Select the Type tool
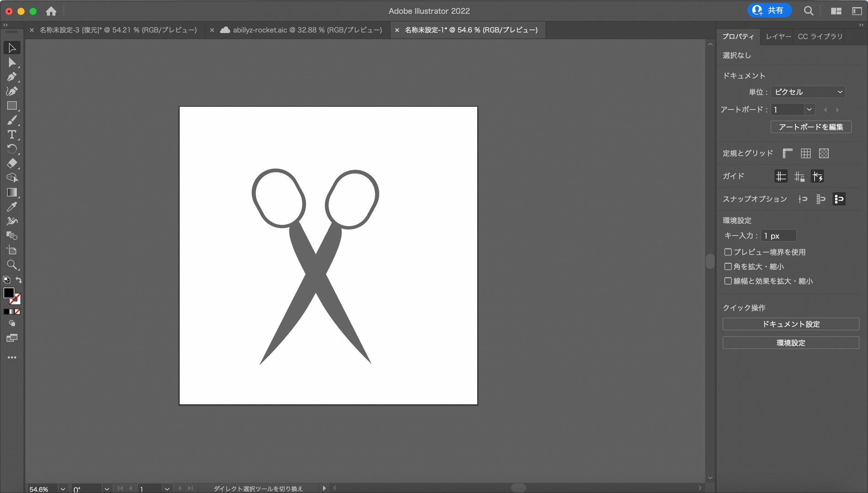This screenshot has height=493, width=868. (11, 134)
